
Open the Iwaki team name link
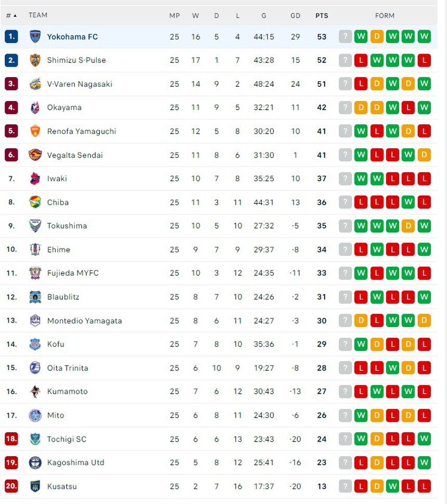(57, 178)
